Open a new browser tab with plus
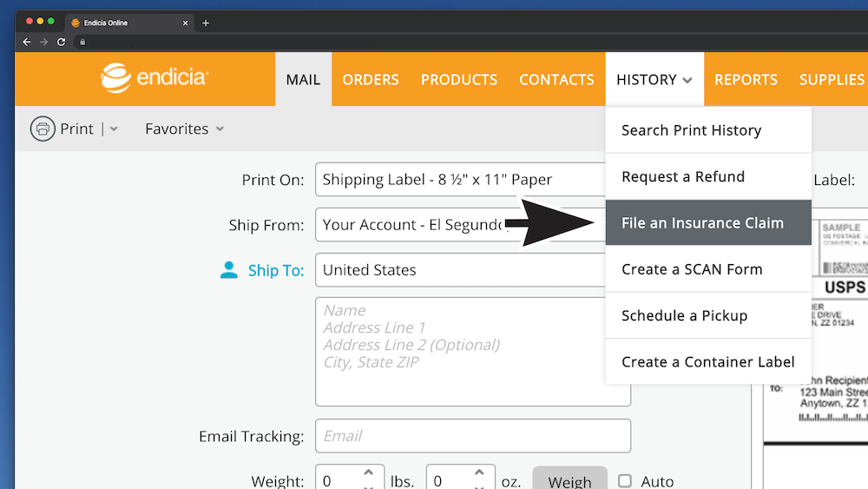The width and height of the screenshot is (868, 489). pyautogui.click(x=206, y=23)
